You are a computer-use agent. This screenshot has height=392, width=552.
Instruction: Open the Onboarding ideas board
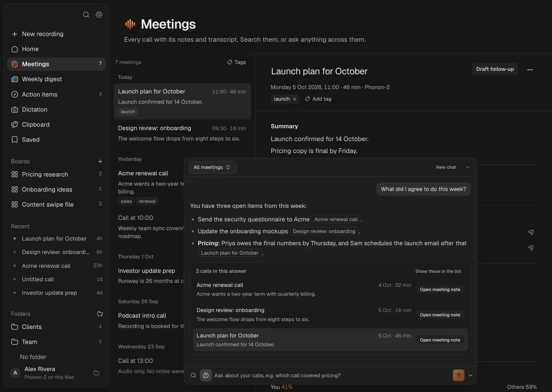coord(56,189)
